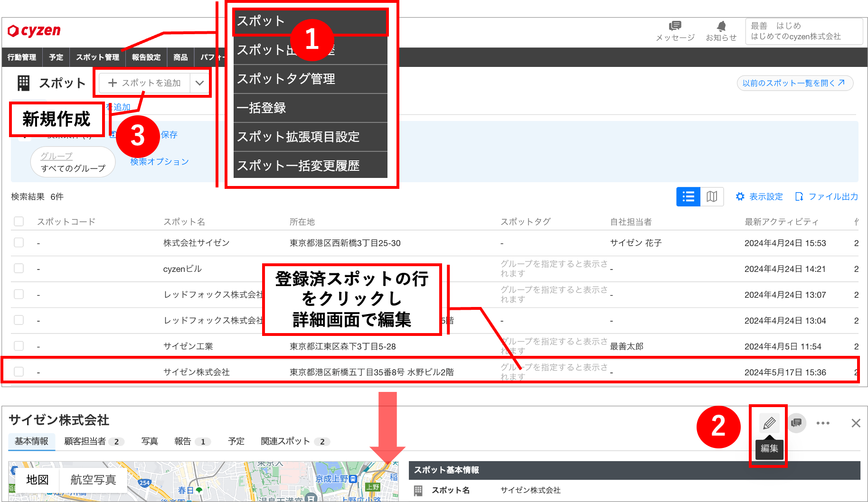Sort by 所在地 column header

[x=302, y=222]
